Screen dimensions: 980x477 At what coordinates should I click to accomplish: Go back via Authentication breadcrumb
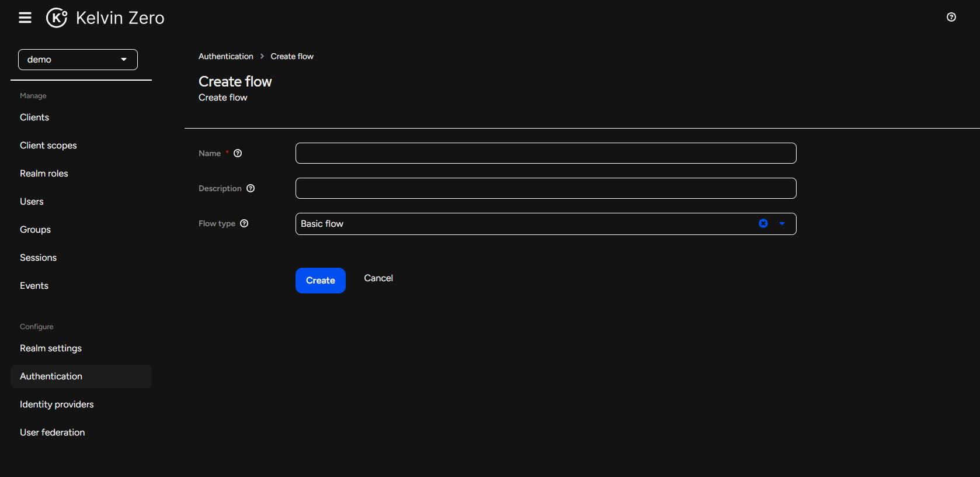(x=226, y=56)
